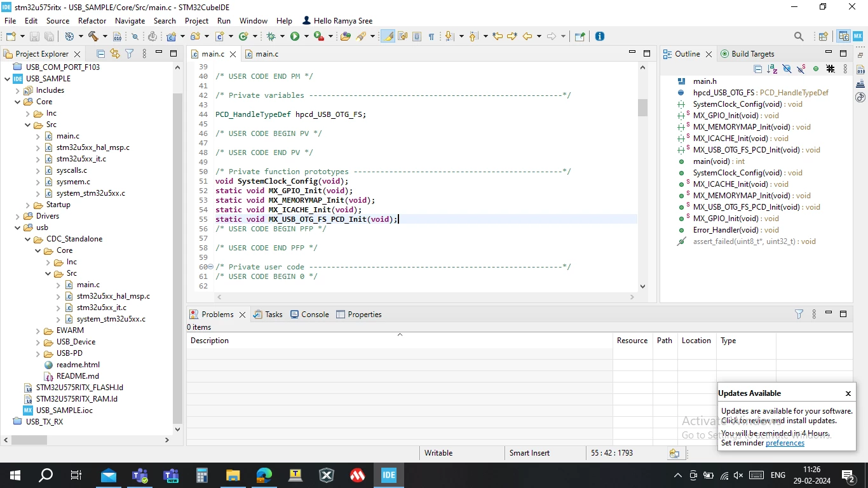The height and width of the screenshot is (488, 868).
Task: Click Generate binary 010 toolbar icon
Action: pos(117,36)
